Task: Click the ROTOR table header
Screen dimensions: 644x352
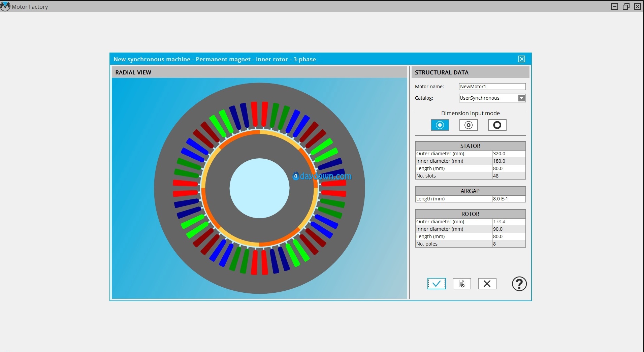Action: tap(470, 214)
